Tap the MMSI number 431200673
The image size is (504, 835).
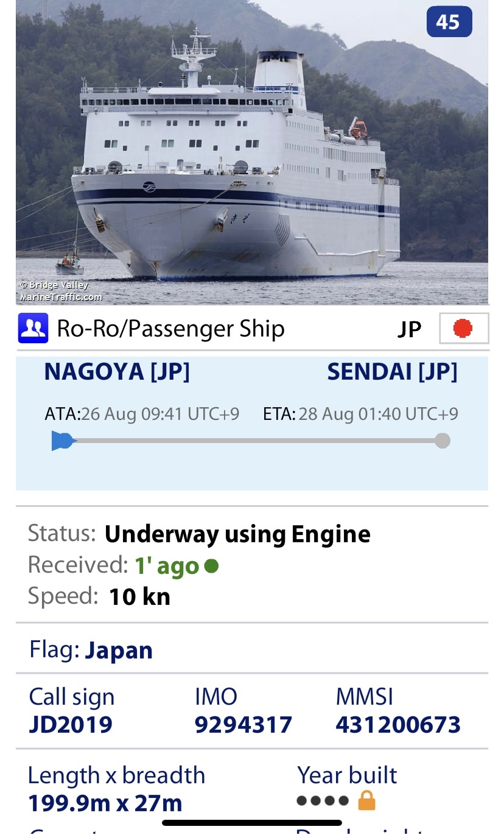(398, 725)
